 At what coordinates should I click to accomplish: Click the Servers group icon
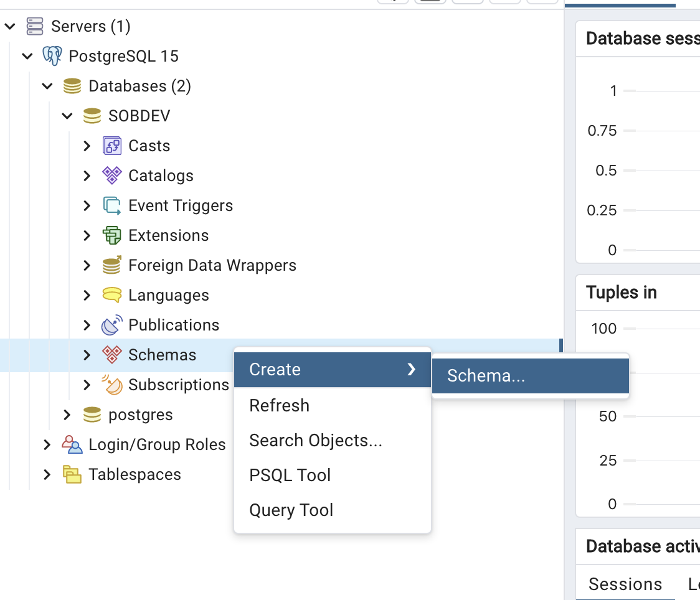click(35, 26)
